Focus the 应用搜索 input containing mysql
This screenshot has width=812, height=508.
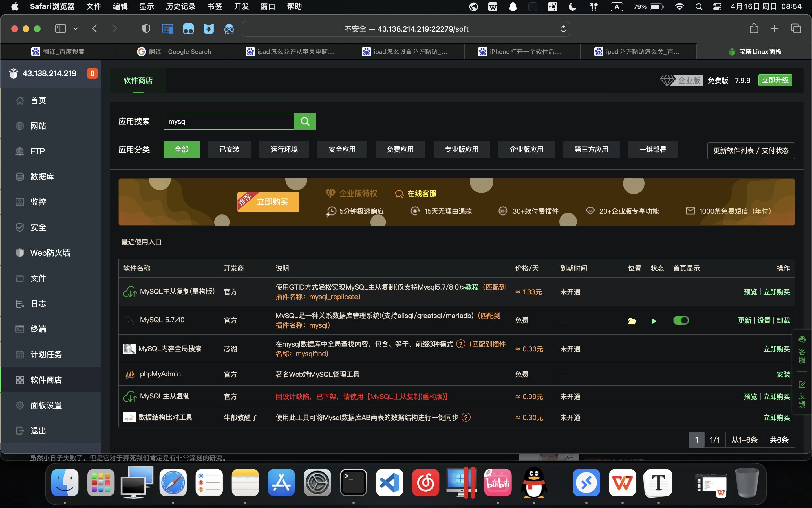(x=229, y=121)
